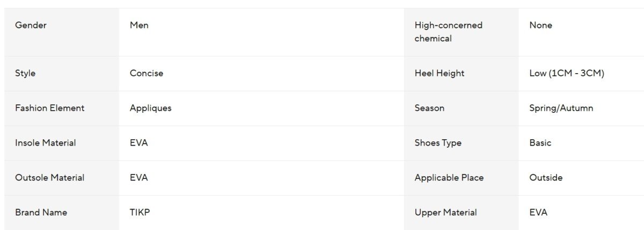Select the EVA insole material value
The image size is (644, 230).
[138, 143]
